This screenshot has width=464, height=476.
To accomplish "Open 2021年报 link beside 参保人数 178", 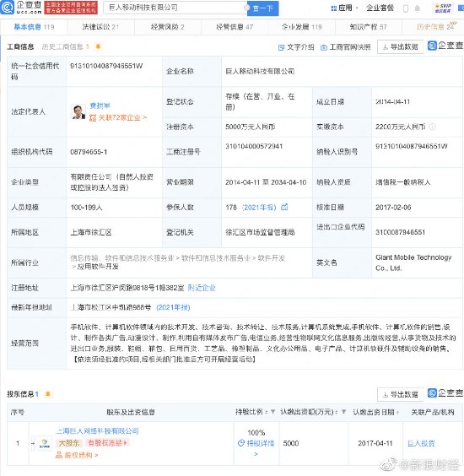I will click(259, 208).
